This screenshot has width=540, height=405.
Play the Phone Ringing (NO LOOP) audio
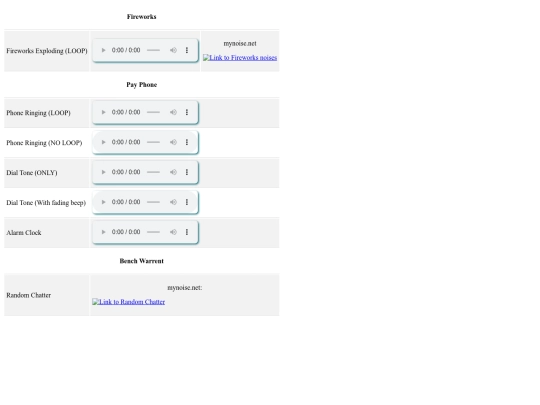103,142
